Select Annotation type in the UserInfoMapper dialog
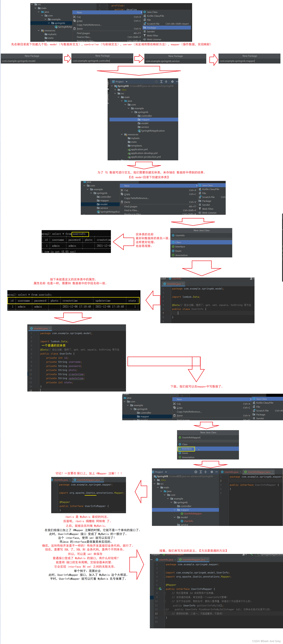Image resolution: width=283 pixels, height=644 pixels. [208, 458]
